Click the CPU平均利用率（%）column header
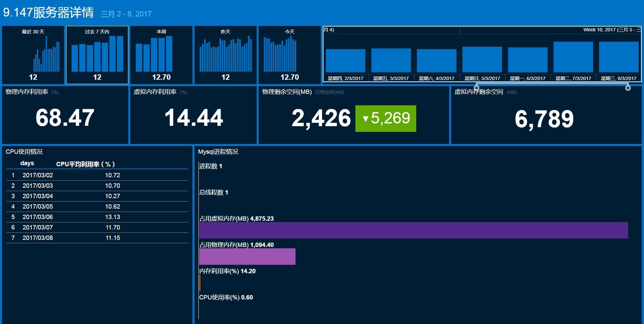644x324 pixels. 86,164
